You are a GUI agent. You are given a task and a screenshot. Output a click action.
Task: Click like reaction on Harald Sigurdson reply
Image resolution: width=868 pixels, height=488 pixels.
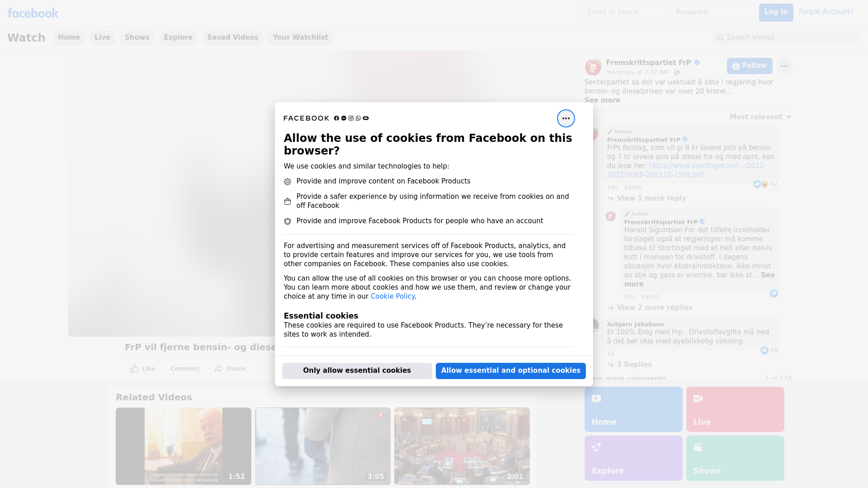tap(774, 293)
